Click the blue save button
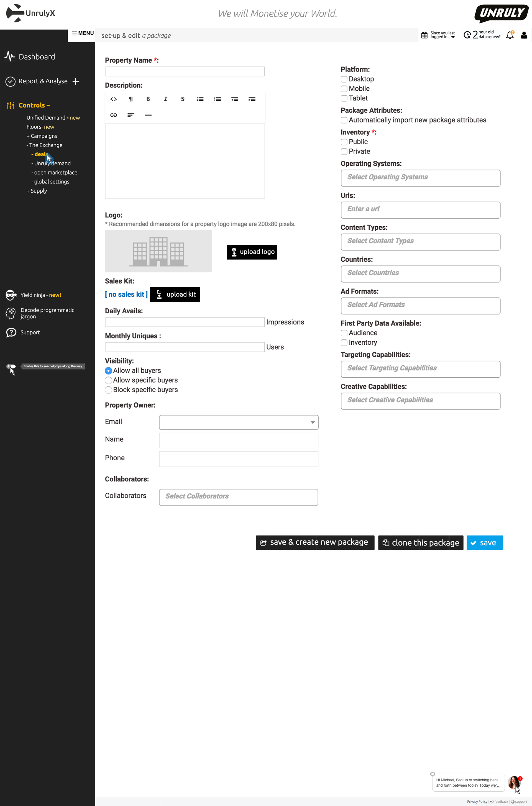This screenshot has height=806, width=532. [485, 543]
